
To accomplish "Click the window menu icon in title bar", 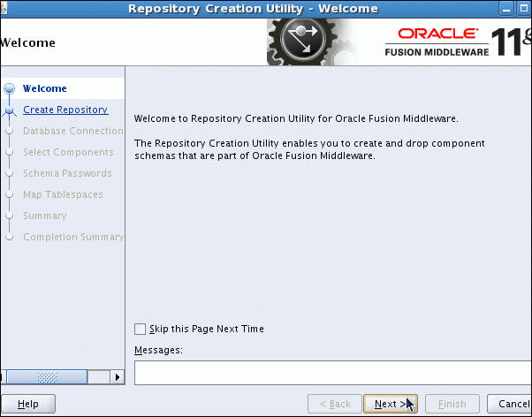I will tap(4, 8).
